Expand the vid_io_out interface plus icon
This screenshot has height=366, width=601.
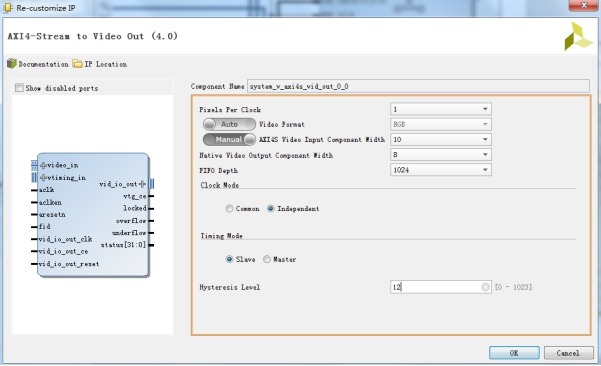click(143, 184)
